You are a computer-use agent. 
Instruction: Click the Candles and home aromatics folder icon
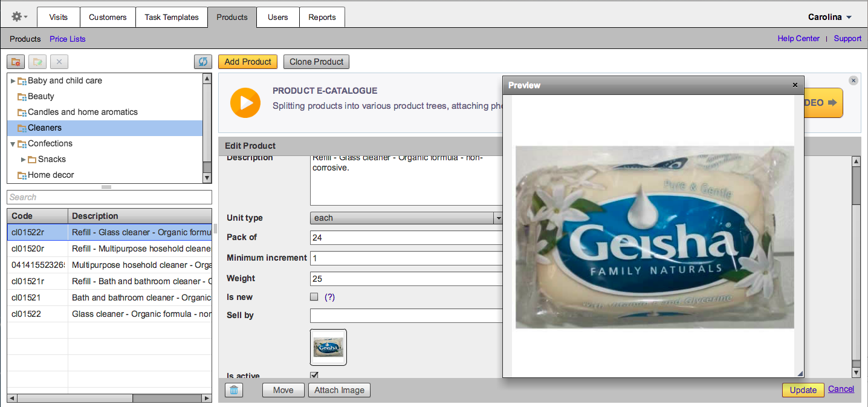22,112
